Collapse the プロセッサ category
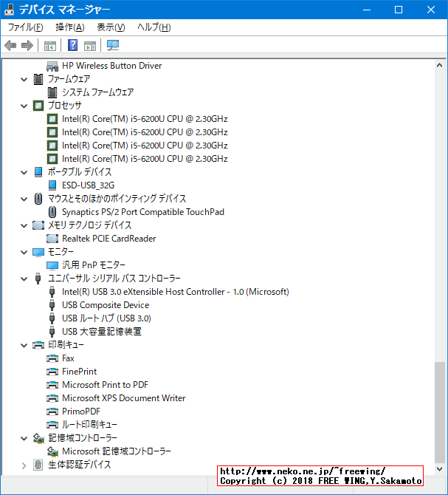448x495 pixels. click(x=24, y=106)
